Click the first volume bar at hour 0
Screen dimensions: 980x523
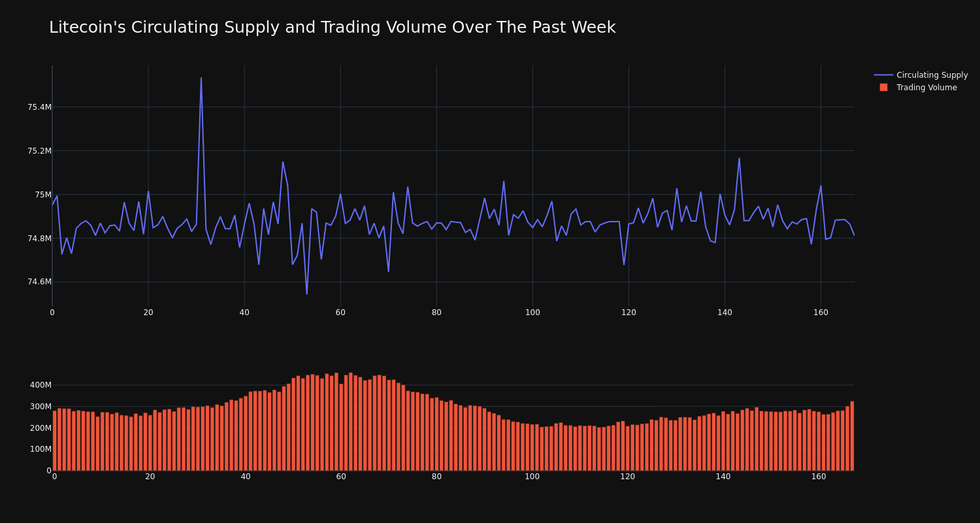54,441
